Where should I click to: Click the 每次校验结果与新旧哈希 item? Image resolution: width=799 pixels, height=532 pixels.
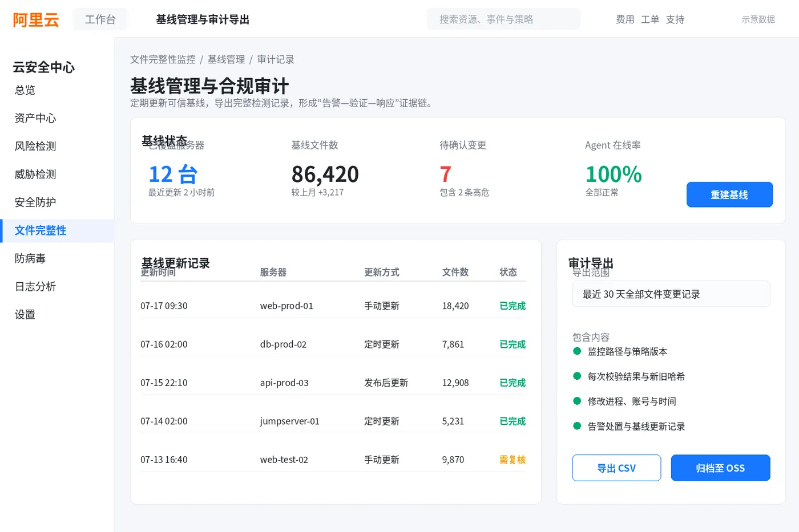pyautogui.click(x=636, y=376)
